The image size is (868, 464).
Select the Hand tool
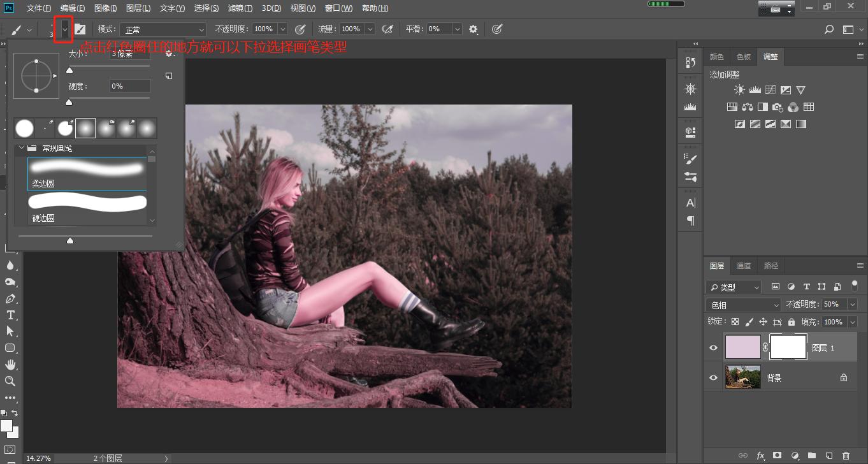pos(11,365)
